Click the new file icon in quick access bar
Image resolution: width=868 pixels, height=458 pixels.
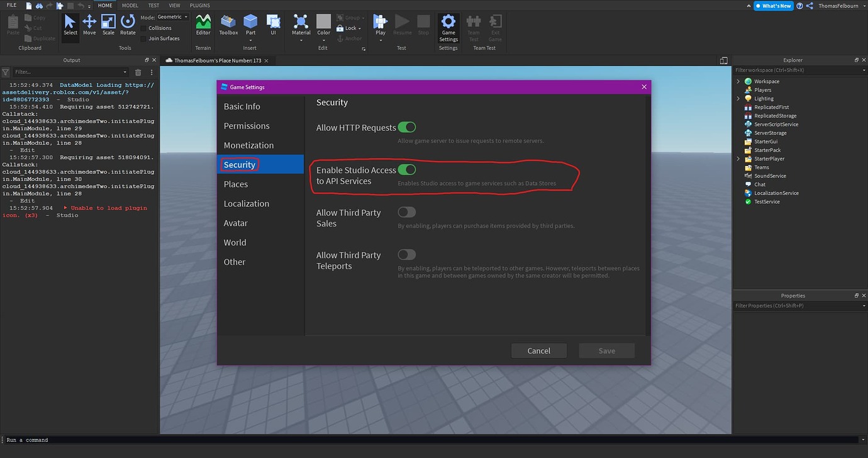(29, 5)
